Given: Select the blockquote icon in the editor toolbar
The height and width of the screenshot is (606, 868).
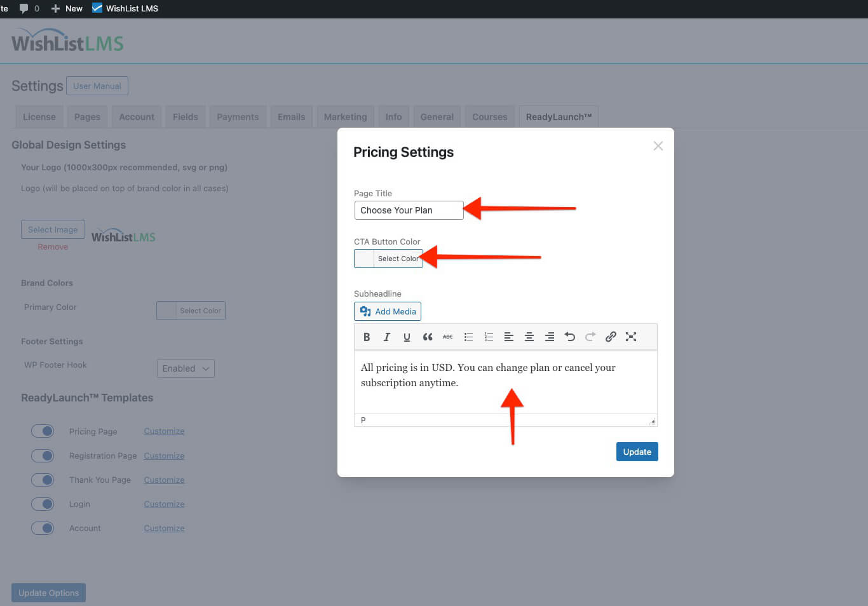Looking at the screenshot, I should coord(427,337).
